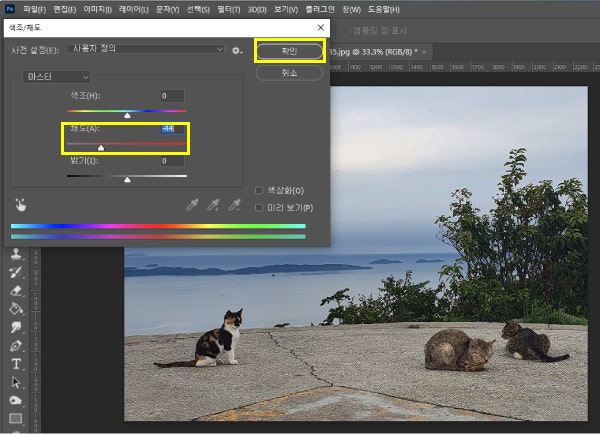Close the 15.jpg document tab

(x=424, y=52)
